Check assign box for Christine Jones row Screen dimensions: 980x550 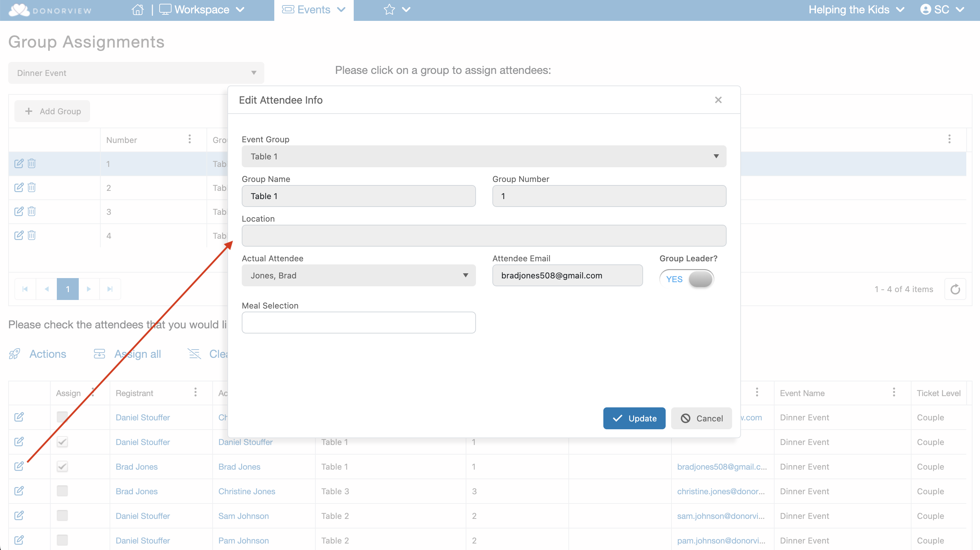[62, 491]
